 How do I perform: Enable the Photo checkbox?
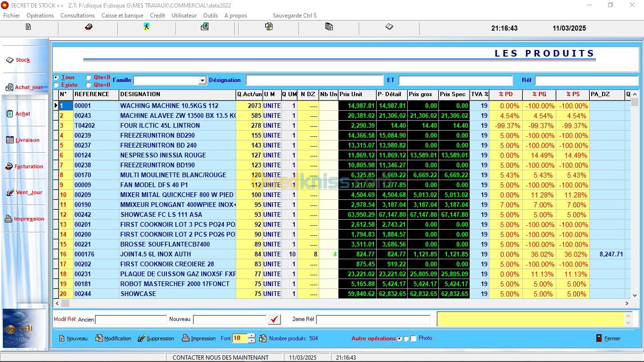413,338
